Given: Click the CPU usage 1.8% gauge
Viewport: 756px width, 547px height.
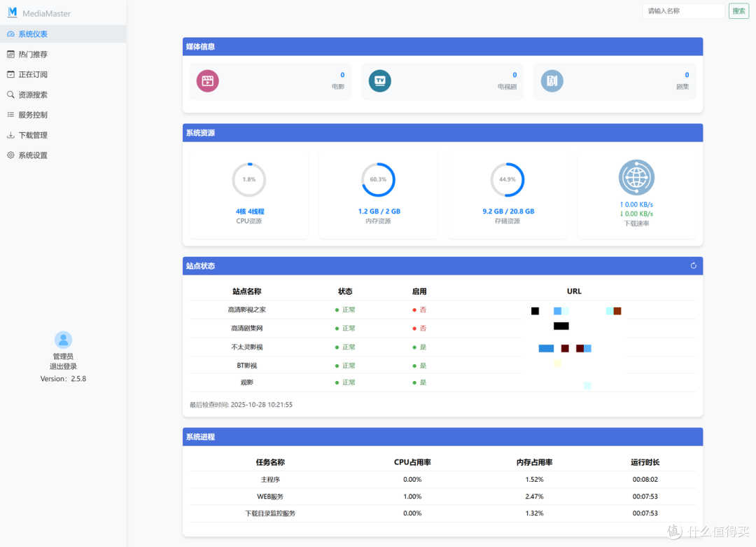Looking at the screenshot, I should [248, 179].
